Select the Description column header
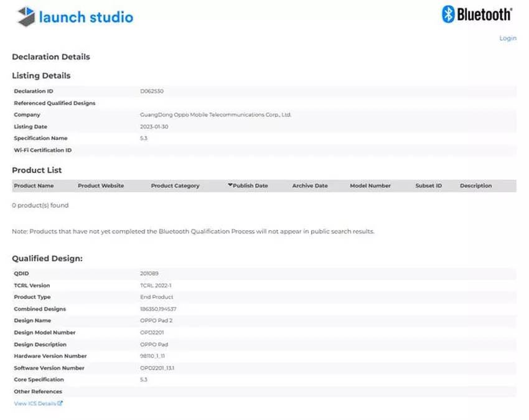This screenshot has height=420, width=529. tap(475, 186)
